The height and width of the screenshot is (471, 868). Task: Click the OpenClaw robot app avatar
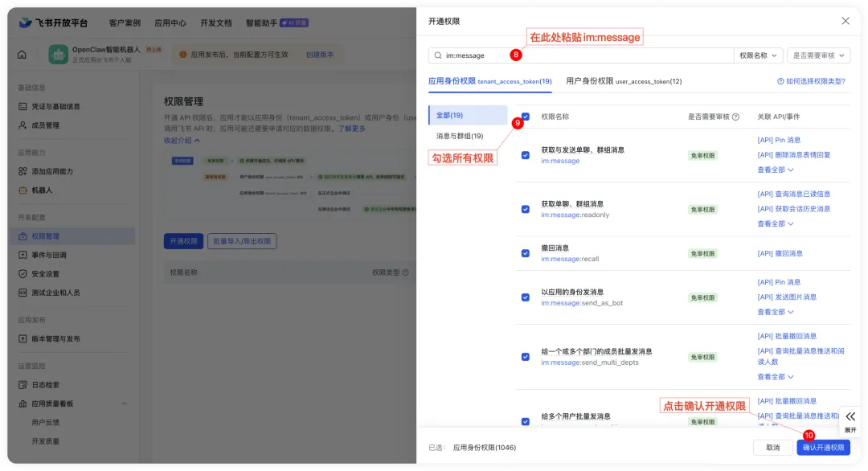pos(58,54)
